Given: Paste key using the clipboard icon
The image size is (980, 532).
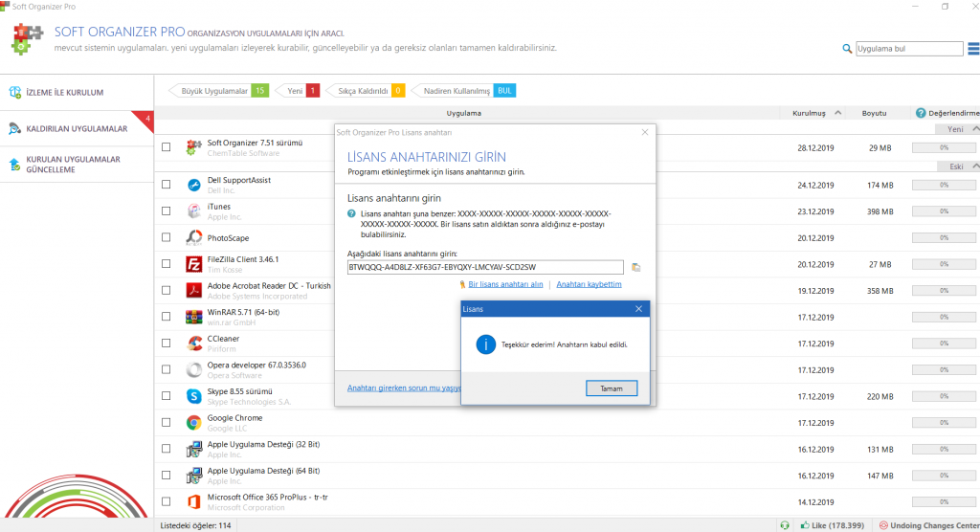Looking at the screenshot, I should (x=635, y=267).
